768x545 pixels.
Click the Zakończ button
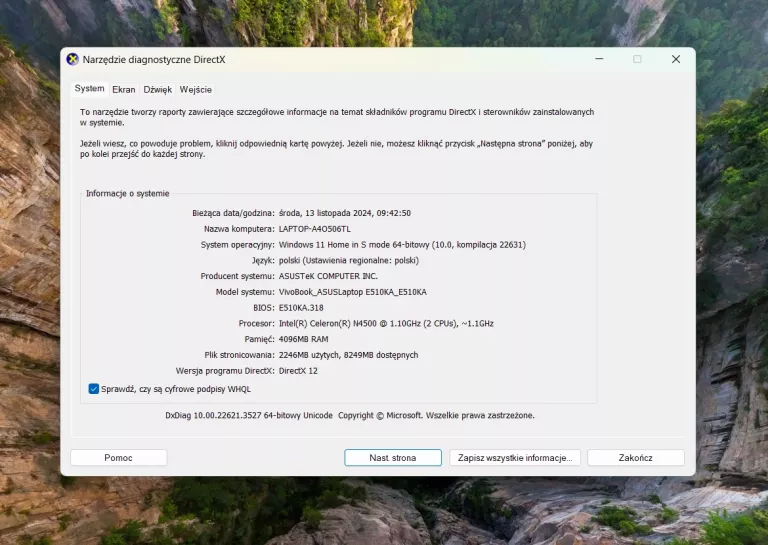click(636, 457)
